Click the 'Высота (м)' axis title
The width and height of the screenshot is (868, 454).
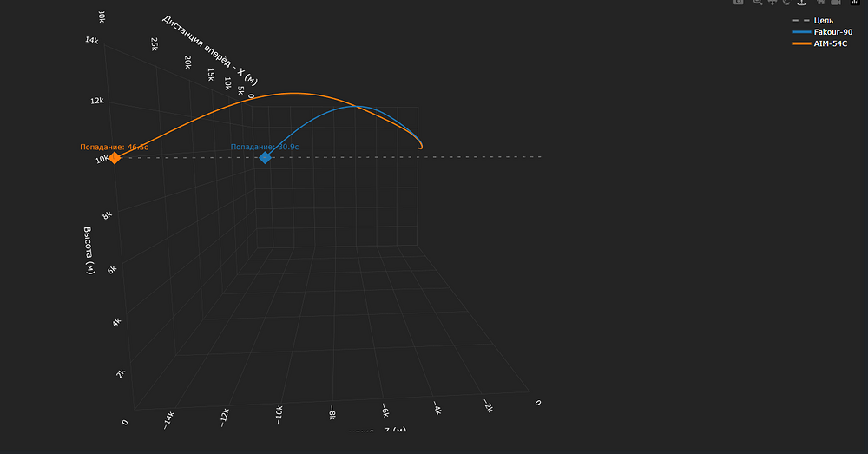tap(88, 251)
